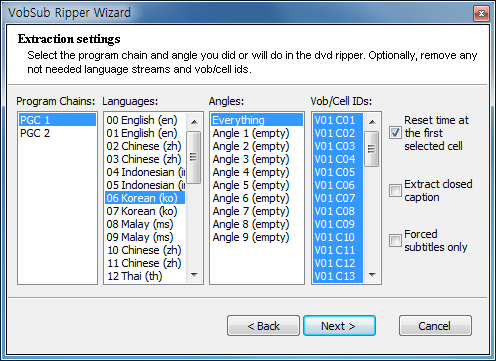Select Angle 8 (empty)
This screenshot has width=496, height=361.
[257, 224]
